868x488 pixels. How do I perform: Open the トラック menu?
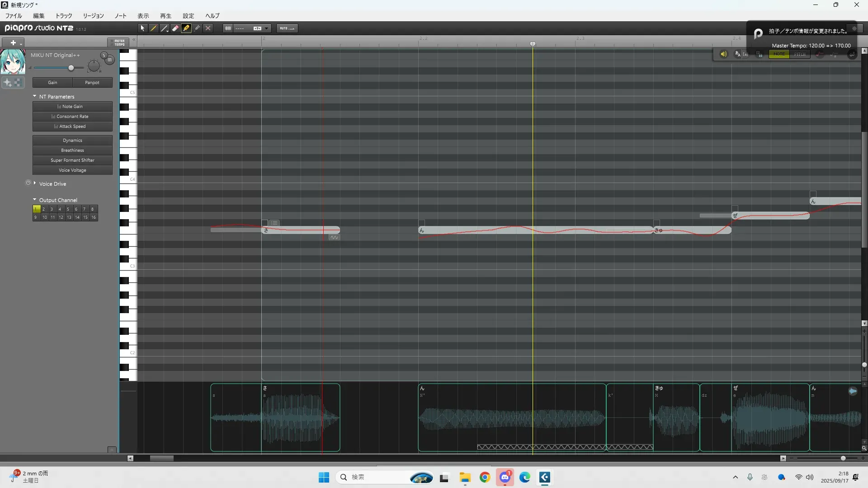pos(64,16)
